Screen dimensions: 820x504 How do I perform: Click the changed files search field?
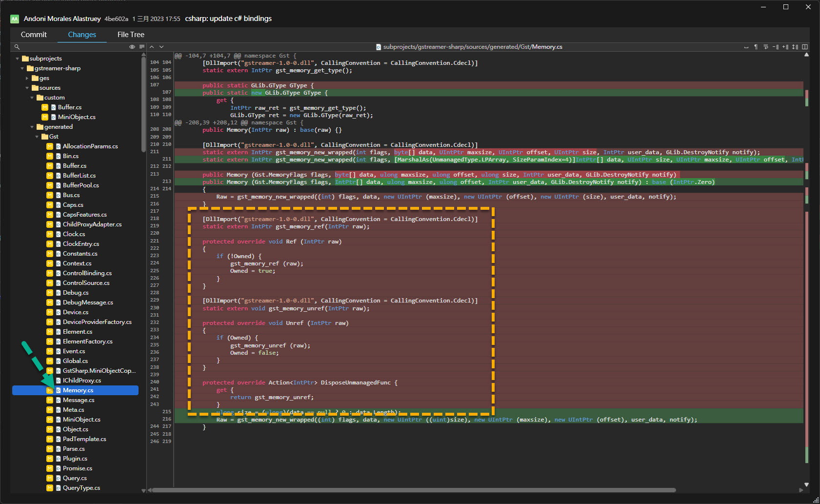[68, 47]
